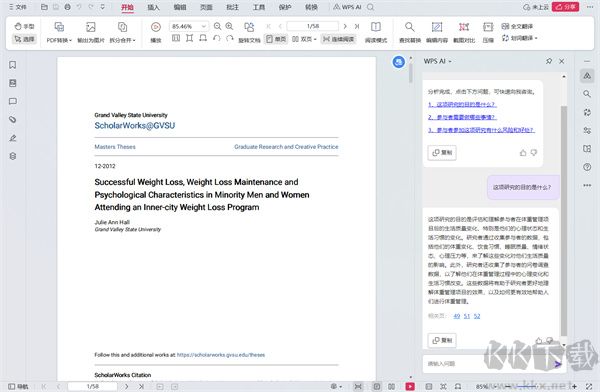Select the 手型 hand tool
600x392 pixels.
pos(24,26)
